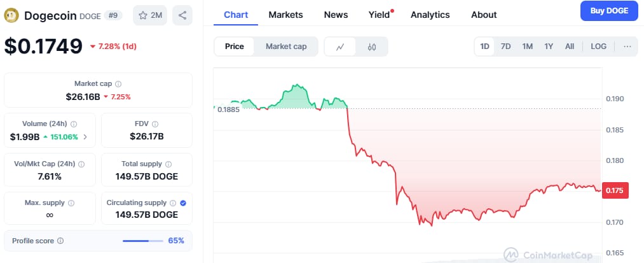Open the Markets tab
This screenshot has height=263, width=644.
pos(285,15)
